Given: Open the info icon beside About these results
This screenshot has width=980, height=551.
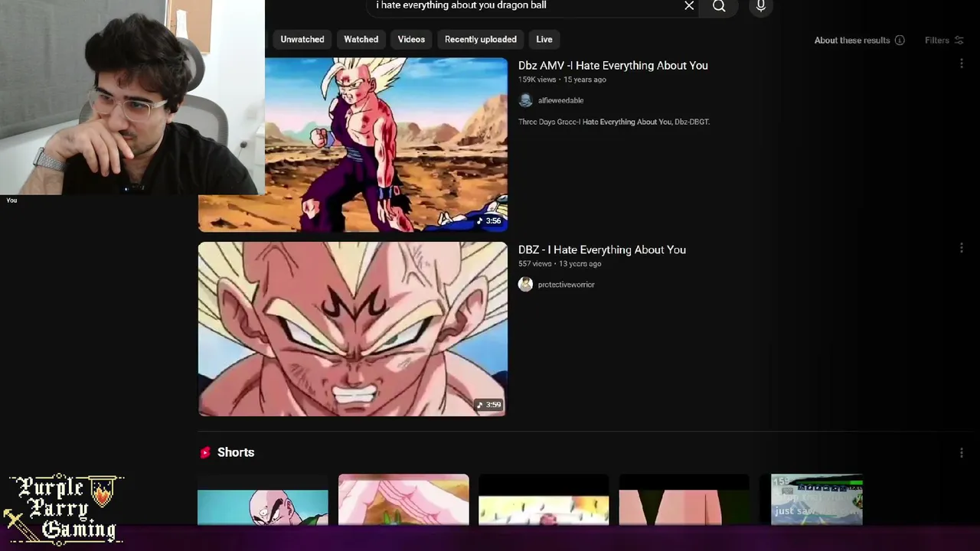Looking at the screenshot, I should click(x=900, y=41).
